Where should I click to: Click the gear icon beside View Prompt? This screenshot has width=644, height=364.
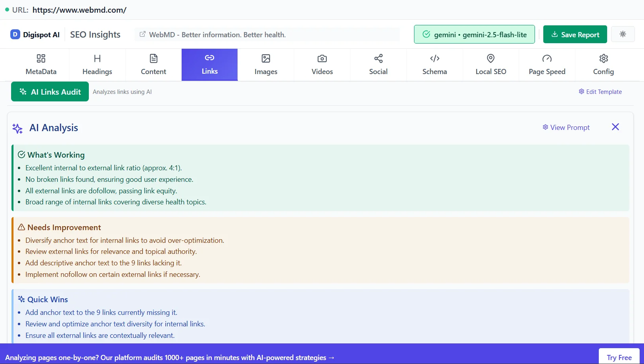(x=545, y=127)
